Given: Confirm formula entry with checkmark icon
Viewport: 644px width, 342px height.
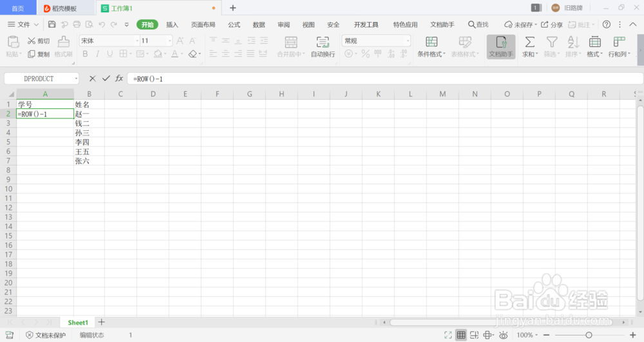Looking at the screenshot, I should click(x=106, y=78).
